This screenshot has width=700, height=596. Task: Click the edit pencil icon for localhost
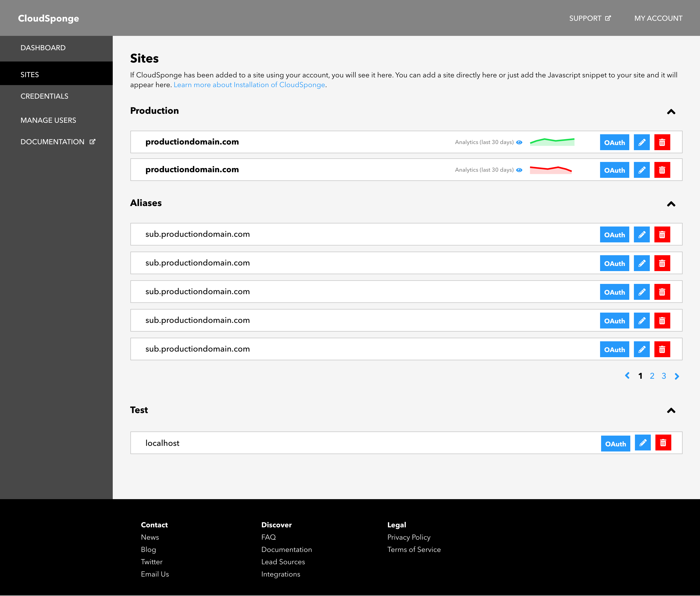pos(643,443)
